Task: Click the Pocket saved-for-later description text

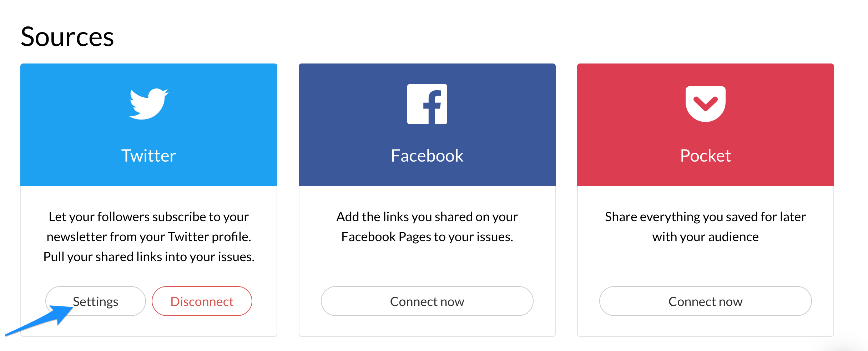Action: [x=706, y=227]
